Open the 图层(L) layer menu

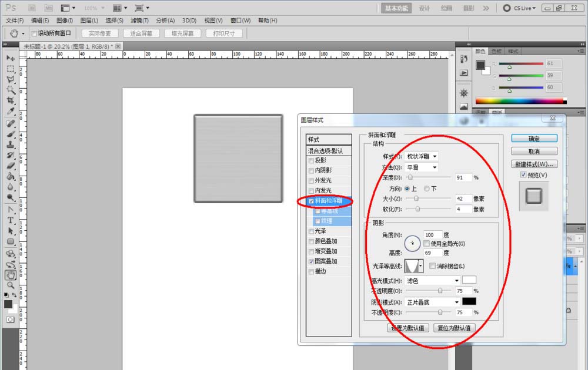(89, 21)
